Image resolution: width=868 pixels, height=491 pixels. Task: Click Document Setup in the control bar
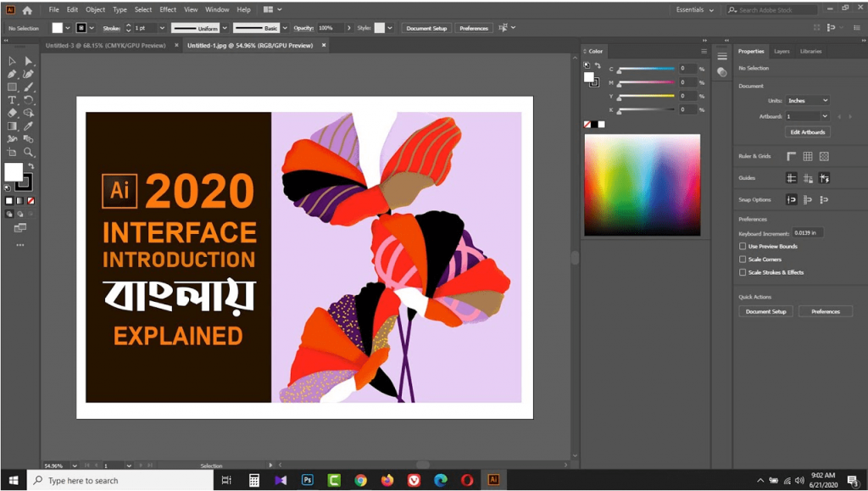click(426, 28)
